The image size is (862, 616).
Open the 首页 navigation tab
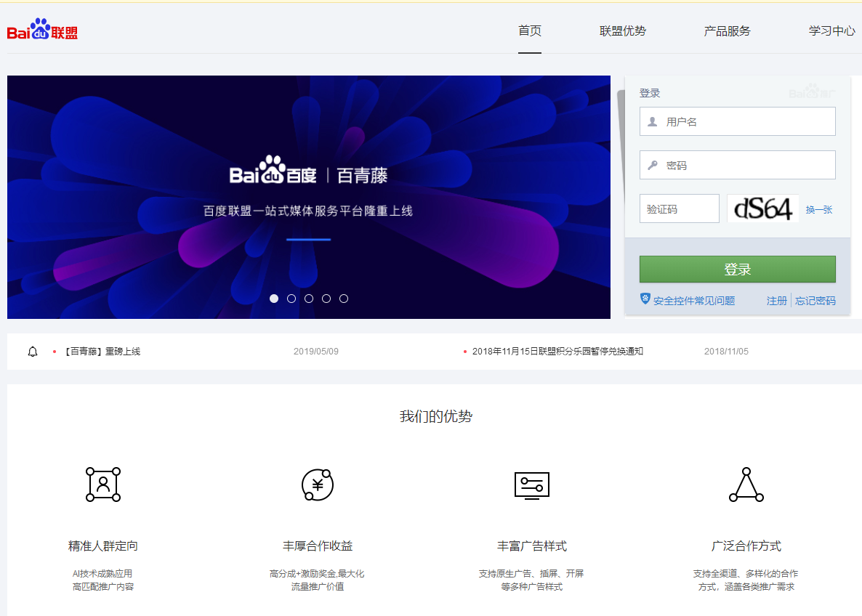[530, 31]
